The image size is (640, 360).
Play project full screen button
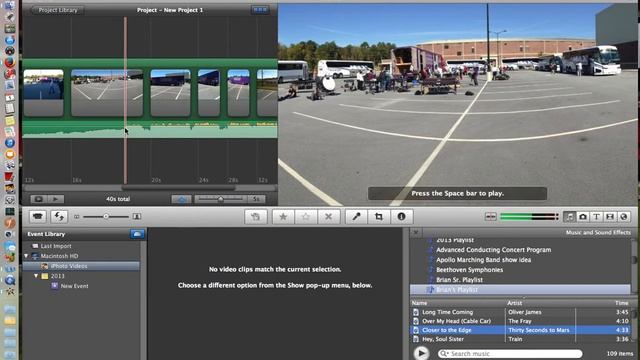[x=38, y=199]
